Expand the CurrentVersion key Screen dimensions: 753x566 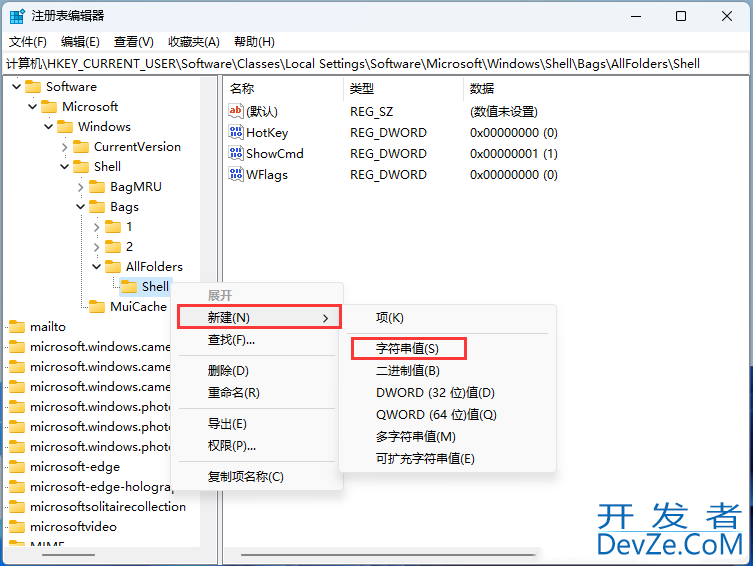tap(64, 147)
